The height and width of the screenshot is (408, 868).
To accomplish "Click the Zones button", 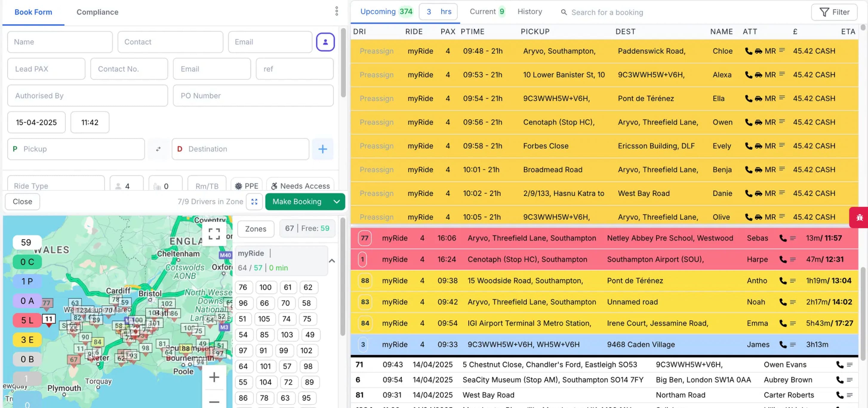I will tap(256, 229).
